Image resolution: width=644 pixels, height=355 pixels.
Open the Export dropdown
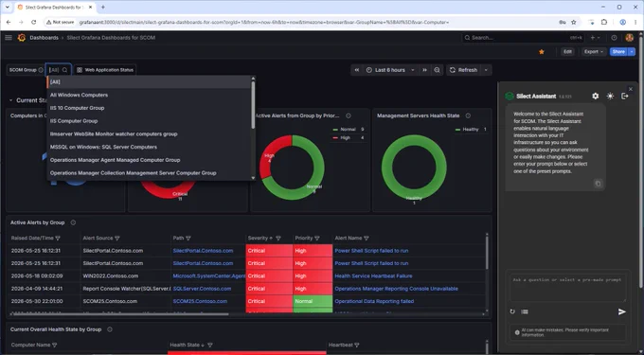(594, 52)
